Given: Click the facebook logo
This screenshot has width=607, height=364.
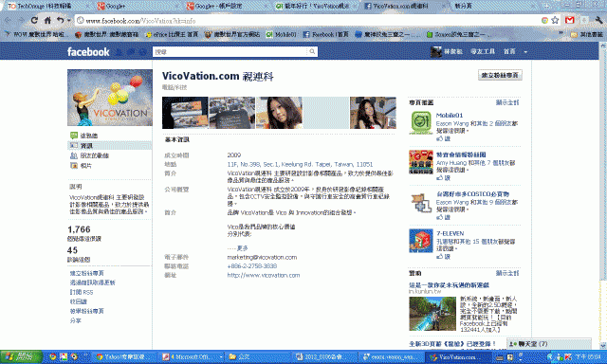Looking at the screenshot, I should point(88,52).
